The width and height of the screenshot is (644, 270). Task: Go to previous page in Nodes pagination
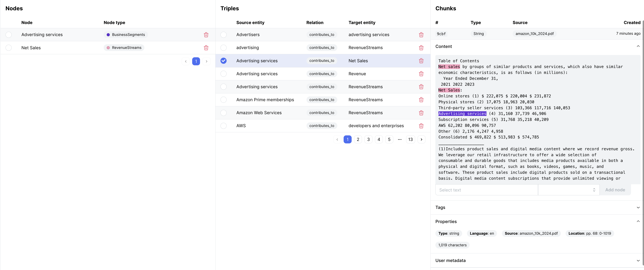185,61
